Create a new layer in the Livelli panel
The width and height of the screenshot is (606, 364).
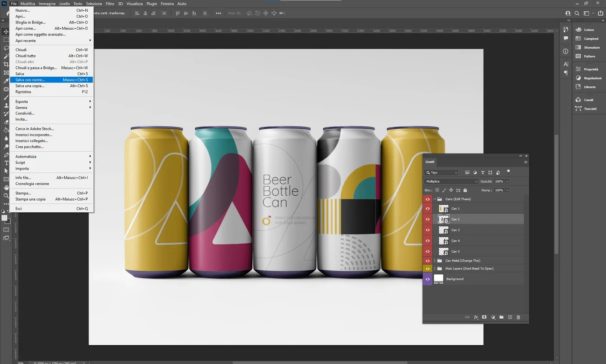(510, 317)
